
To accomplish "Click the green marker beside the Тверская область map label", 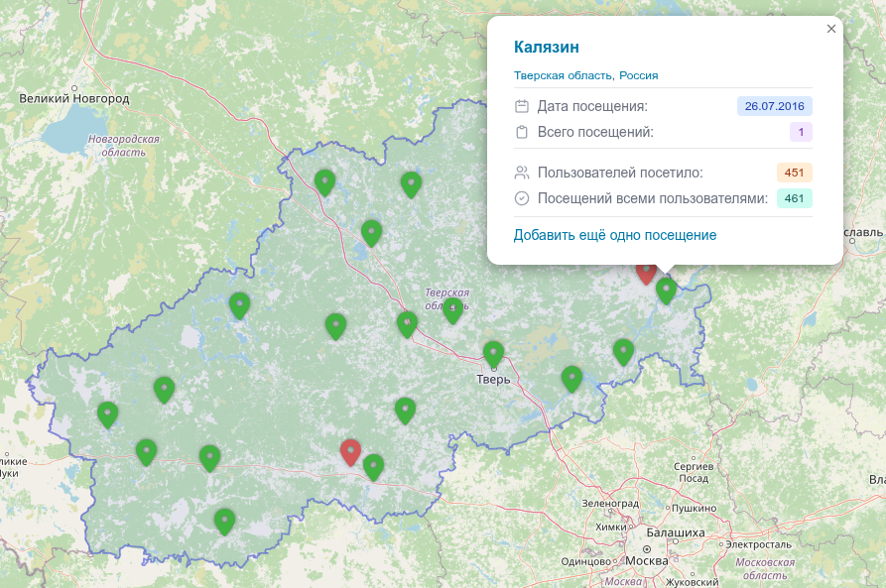I will (x=452, y=311).
